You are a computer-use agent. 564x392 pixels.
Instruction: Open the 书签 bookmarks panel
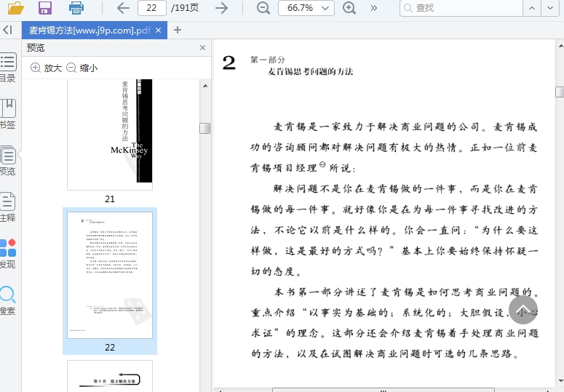(x=7, y=114)
